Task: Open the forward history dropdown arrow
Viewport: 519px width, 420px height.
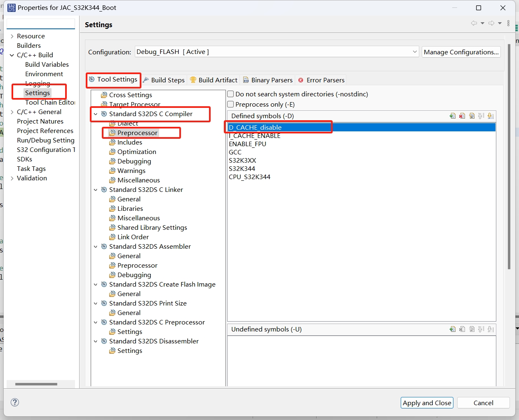Action: [500, 23]
